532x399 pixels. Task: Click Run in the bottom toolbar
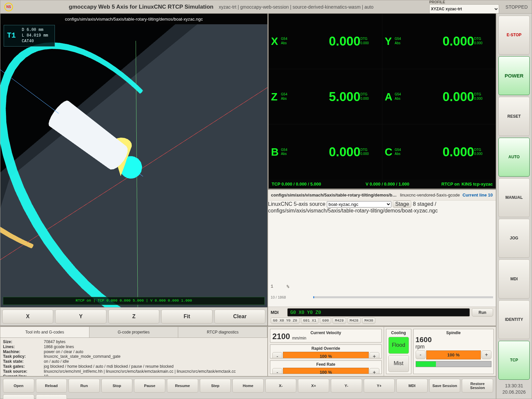tap(84, 386)
